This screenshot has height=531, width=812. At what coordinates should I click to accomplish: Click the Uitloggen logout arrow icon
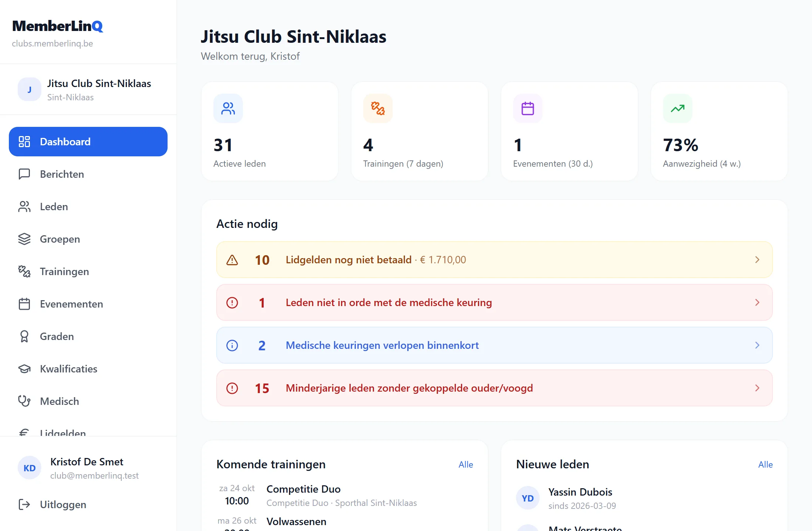pyautogui.click(x=24, y=504)
